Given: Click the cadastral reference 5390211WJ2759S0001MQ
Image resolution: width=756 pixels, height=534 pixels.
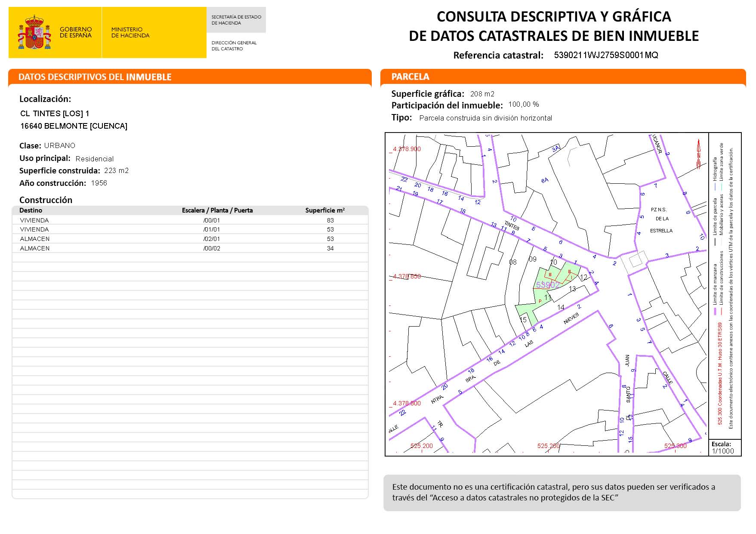Looking at the screenshot, I should (x=606, y=55).
